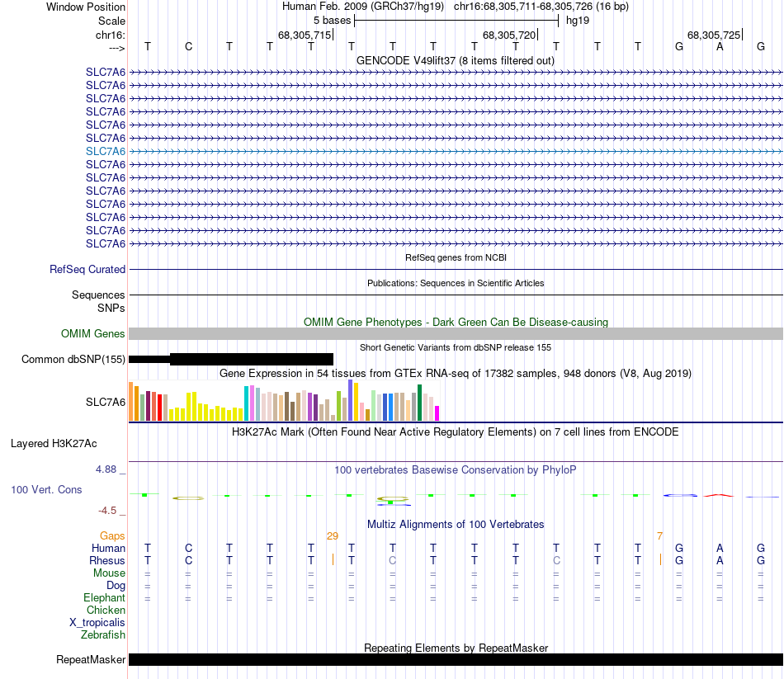This screenshot has height=679, width=784.
Task: Open the H3K27Ac Mark ENCODE track title
Action: pos(456,432)
